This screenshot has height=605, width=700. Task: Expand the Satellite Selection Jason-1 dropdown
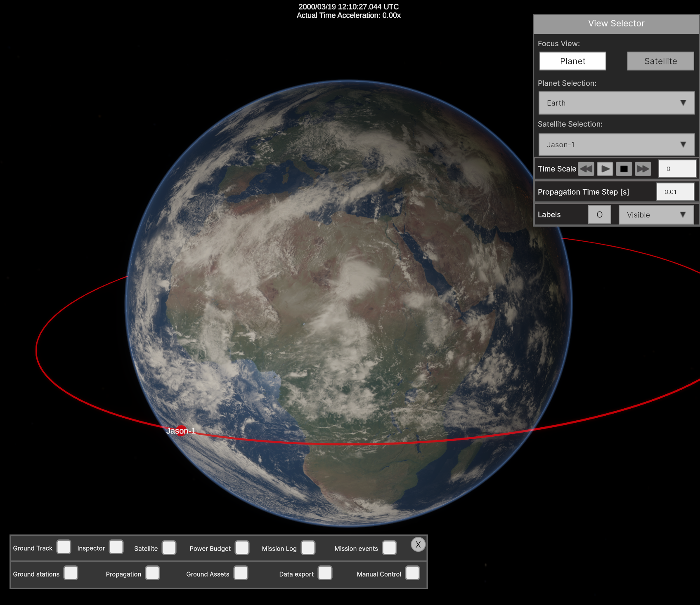coord(616,145)
